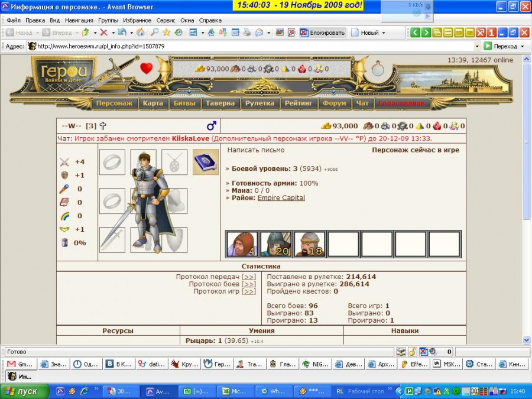532x399 pixels.
Task: Select the army unit showing count 20
Action: point(276,244)
